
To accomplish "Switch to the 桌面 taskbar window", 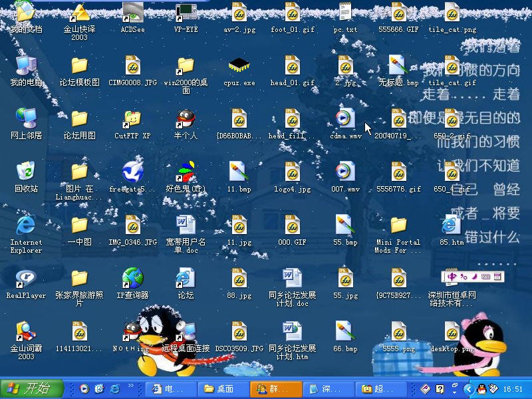I will pos(223,388).
